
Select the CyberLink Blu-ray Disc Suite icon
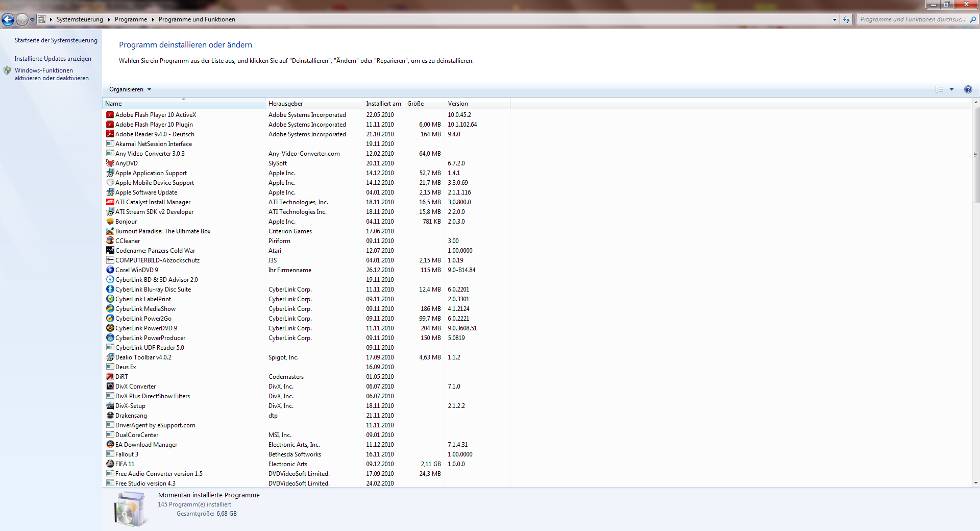click(110, 289)
